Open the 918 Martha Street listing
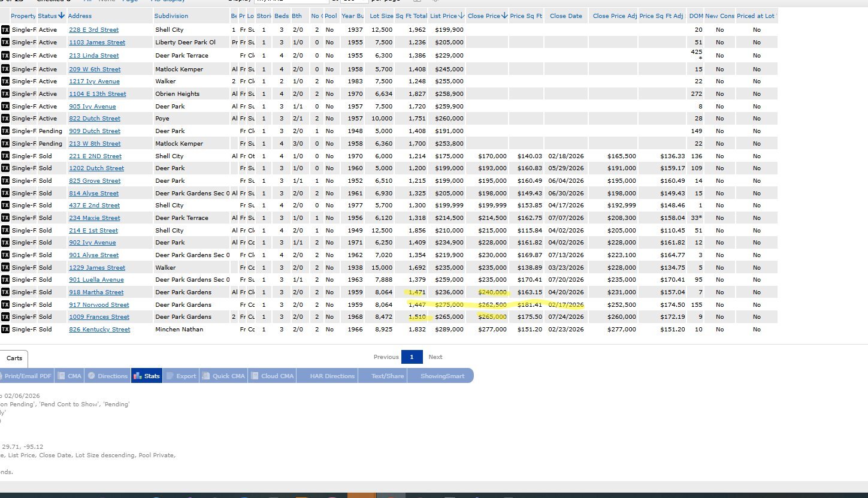868x498 pixels. coord(96,292)
